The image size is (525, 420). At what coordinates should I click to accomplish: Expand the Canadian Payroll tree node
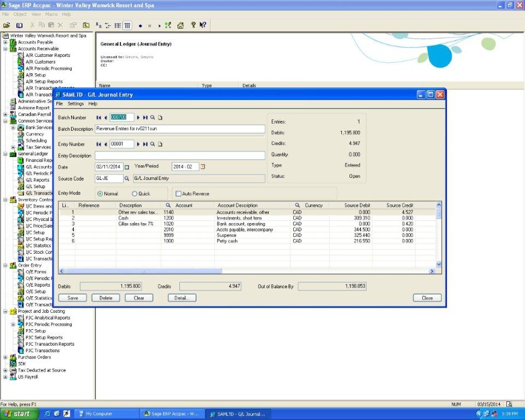coord(5,114)
